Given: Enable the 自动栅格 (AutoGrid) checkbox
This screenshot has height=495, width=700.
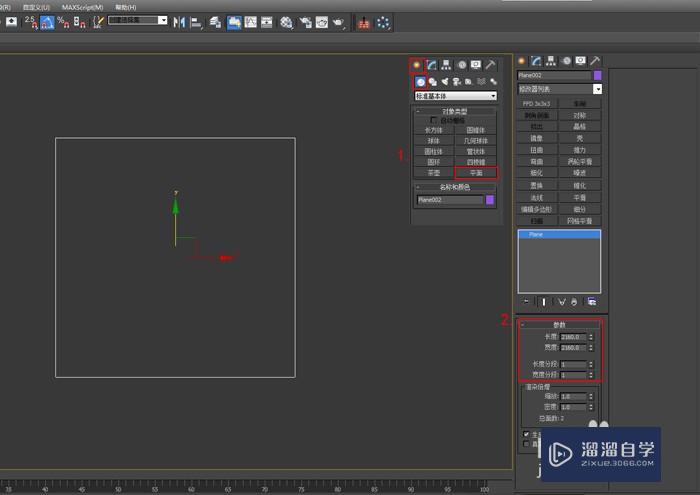Looking at the screenshot, I should pos(434,120).
